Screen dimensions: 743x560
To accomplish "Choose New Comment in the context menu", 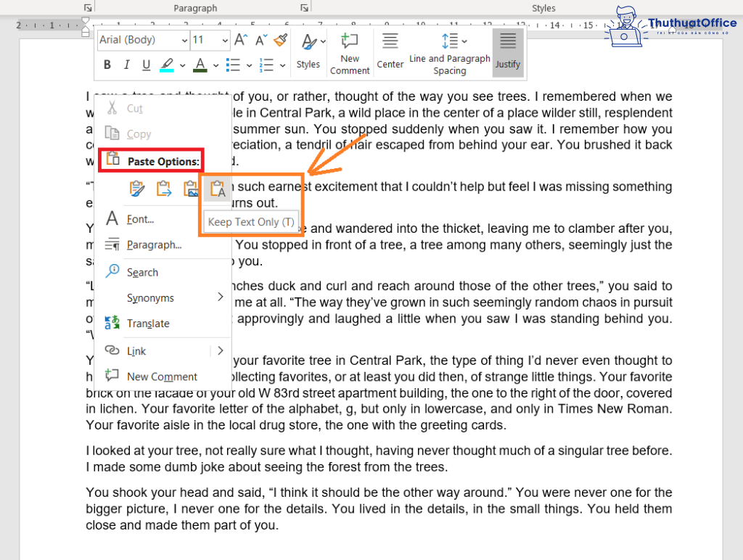I will [x=161, y=376].
